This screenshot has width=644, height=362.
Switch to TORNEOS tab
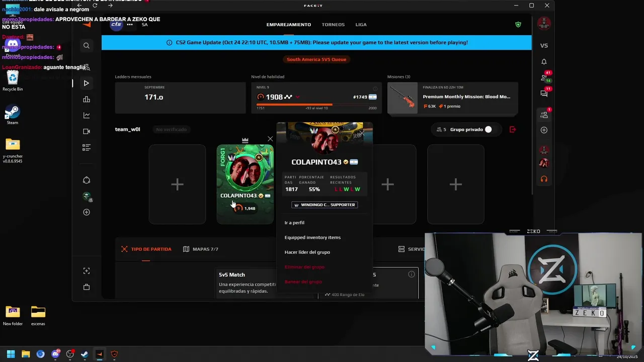(333, 25)
